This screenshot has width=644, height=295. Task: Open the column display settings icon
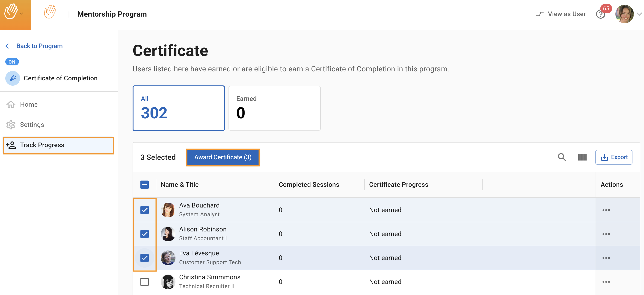point(582,157)
